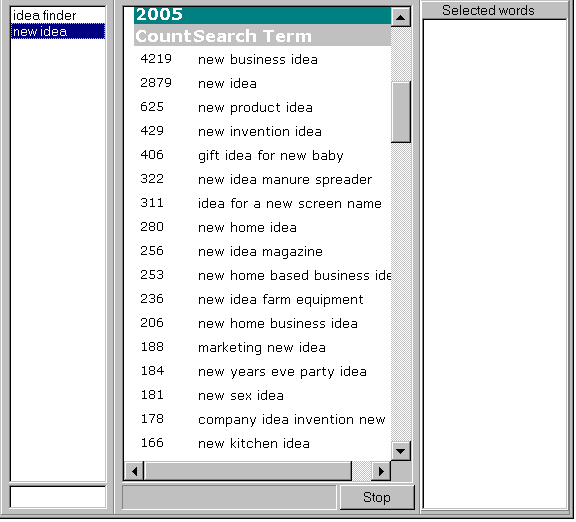Select 'new sex idea' search term
Image resolution: width=576 pixels, height=522 pixels.
[241, 396]
